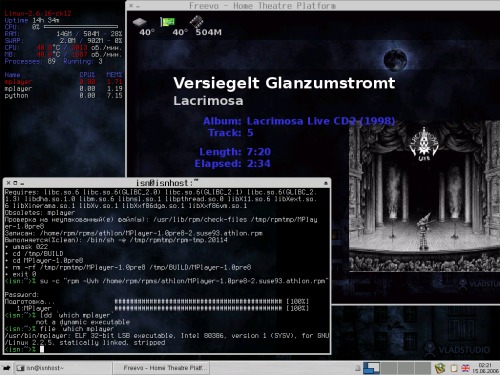This screenshot has height=375, width=500.
Task: Switch to the Freevo taskbar entry
Action: (x=161, y=368)
